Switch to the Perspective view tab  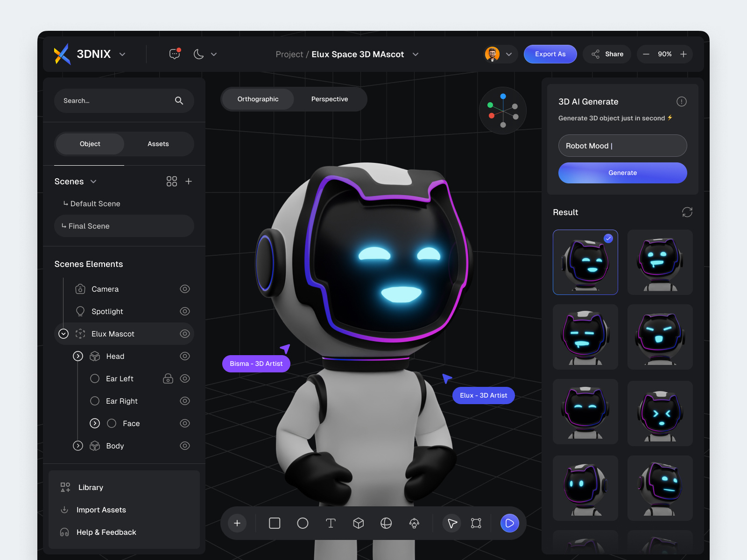tap(329, 99)
